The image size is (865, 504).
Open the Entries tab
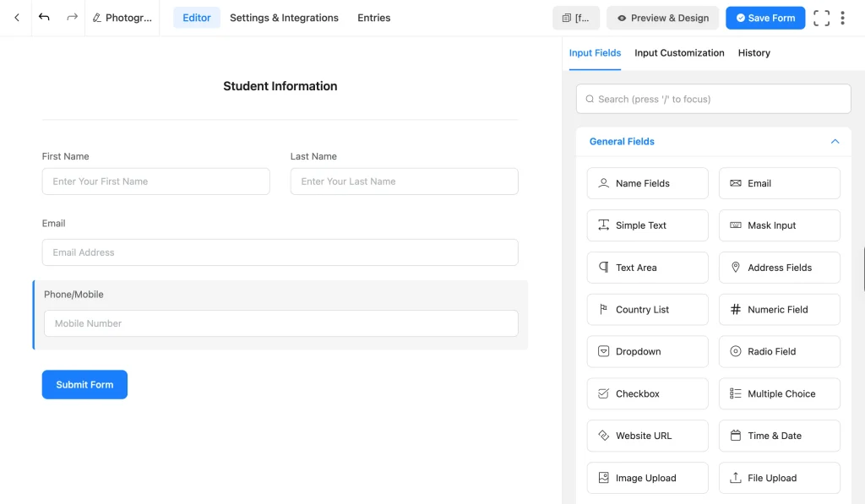tap(374, 18)
